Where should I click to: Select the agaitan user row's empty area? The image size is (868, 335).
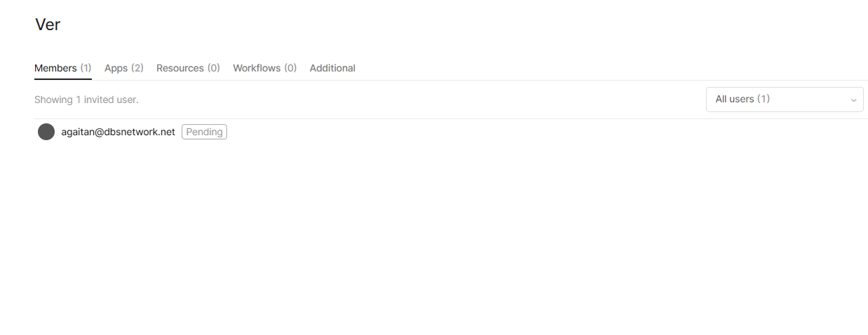coord(547,132)
